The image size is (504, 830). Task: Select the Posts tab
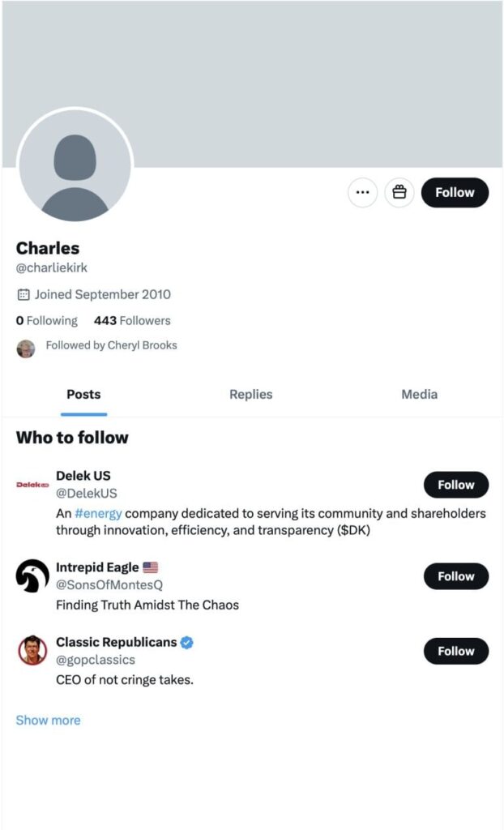(83, 395)
